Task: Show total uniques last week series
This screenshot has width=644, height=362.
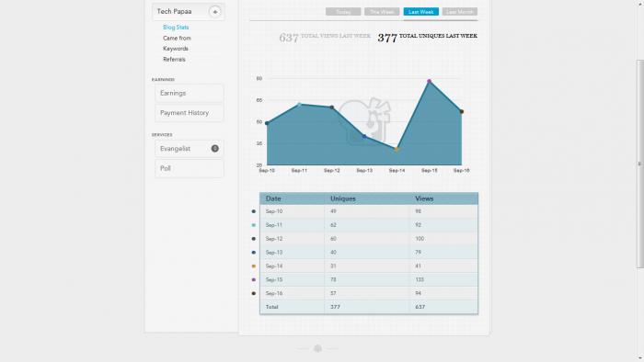Action: click(427, 38)
